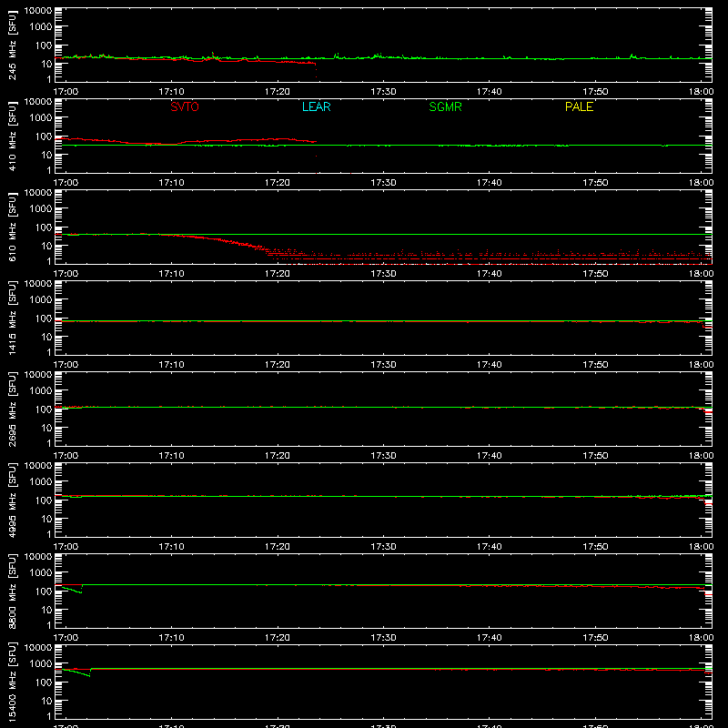Screen dimensions: 728x728
Task: Click the 17:30 tick under the 245 MHz plot
Action: pos(383,92)
